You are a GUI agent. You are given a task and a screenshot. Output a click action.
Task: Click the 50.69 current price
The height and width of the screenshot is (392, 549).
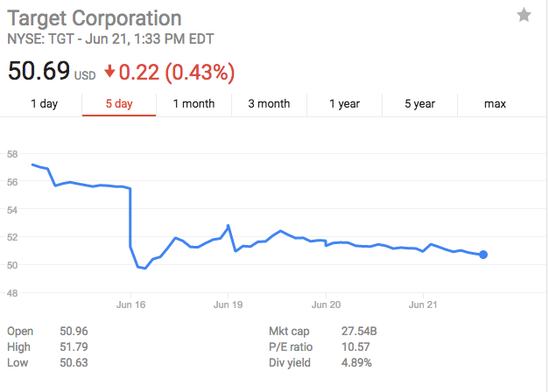(39, 70)
